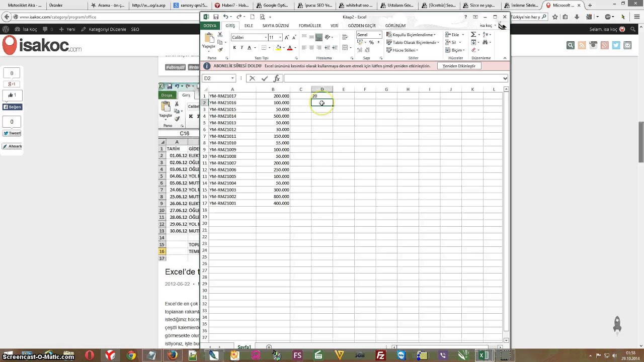Open Excel Help with the question mark icon
644x362 pixels.
[465, 17]
